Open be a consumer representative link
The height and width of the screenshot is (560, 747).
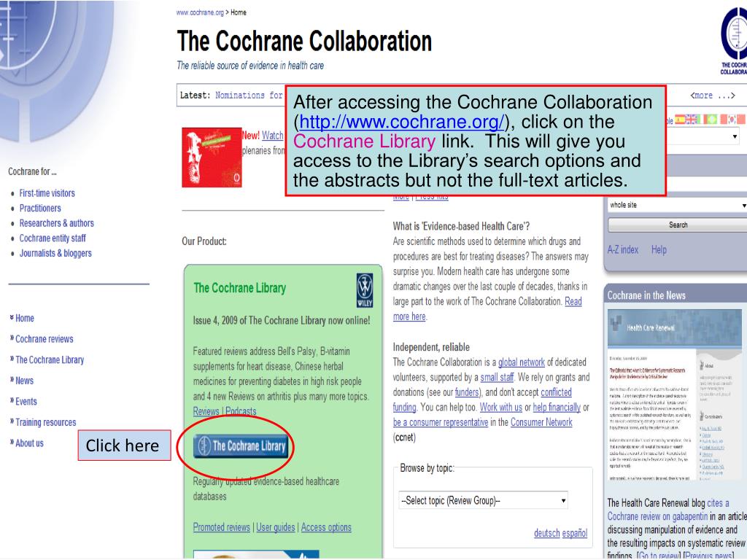[x=440, y=422]
